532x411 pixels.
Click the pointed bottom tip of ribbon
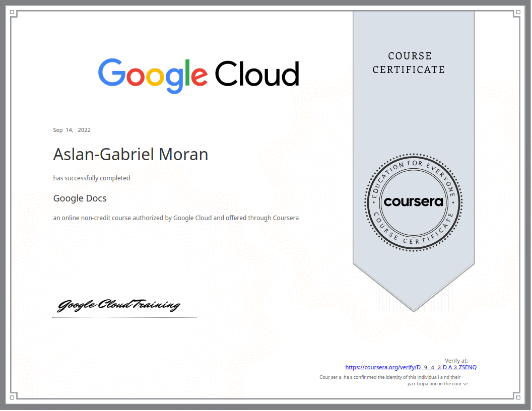(414, 308)
